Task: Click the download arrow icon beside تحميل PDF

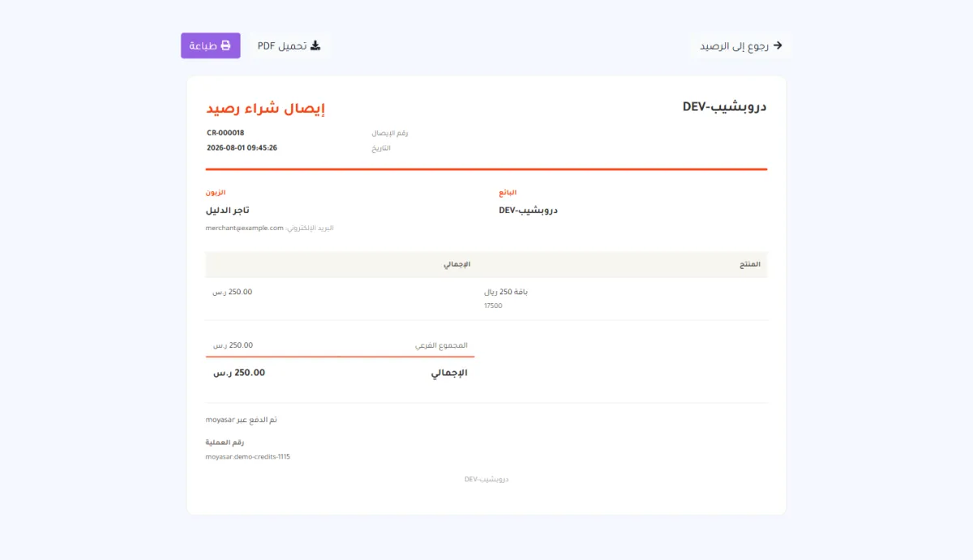Action: click(x=316, y=45)
